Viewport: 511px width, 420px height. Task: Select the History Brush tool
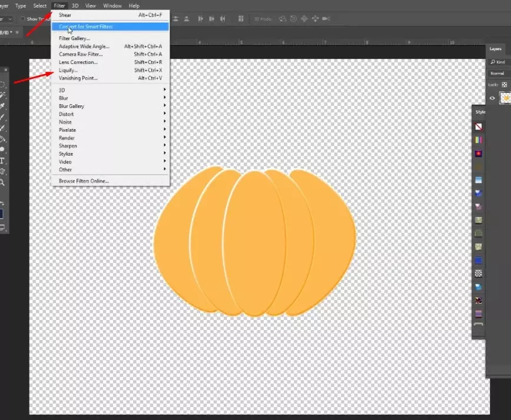2,128
